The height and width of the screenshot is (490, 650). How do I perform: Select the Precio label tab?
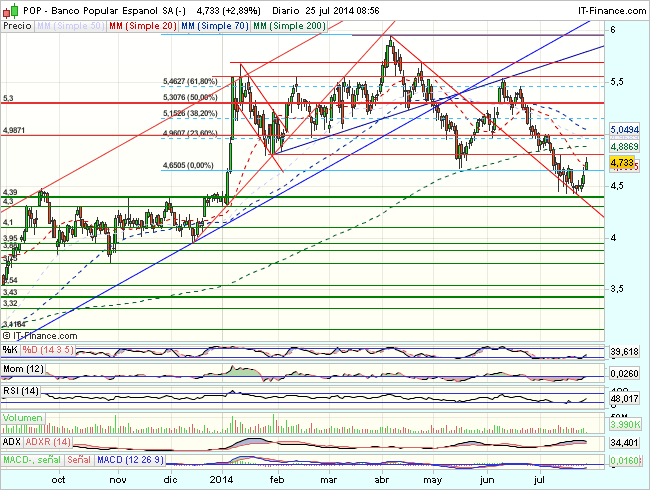(x=17, y=26)
